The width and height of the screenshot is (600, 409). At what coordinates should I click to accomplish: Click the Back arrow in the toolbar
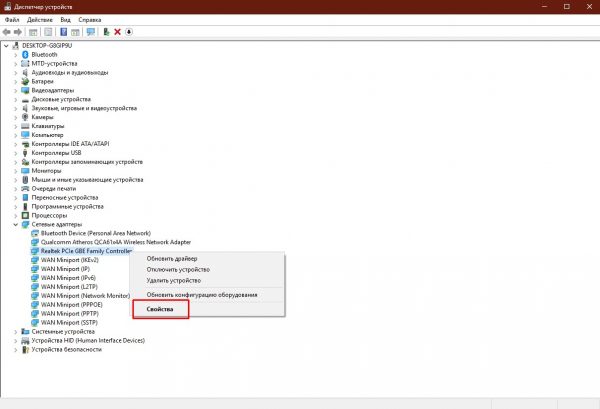[x=7, y=32]
